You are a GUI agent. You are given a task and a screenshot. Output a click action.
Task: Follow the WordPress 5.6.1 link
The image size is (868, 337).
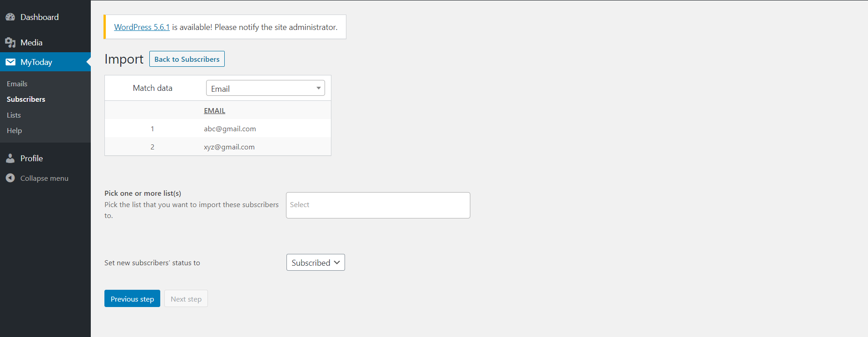[142, 27]
